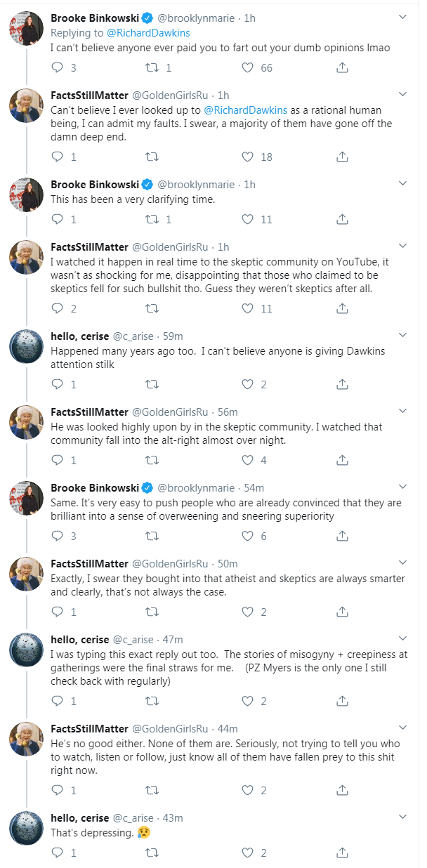Open the more-options chevron on Brooke's first tweet

point(402,16)
